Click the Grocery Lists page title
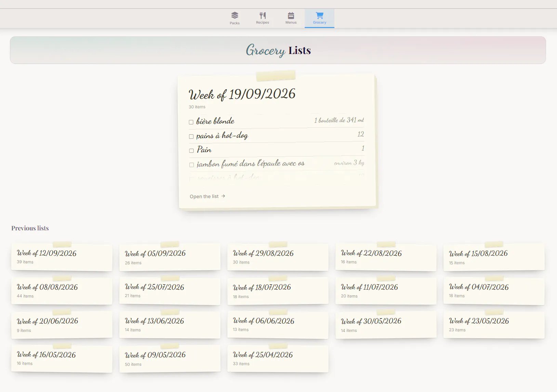 click(278, 50)
